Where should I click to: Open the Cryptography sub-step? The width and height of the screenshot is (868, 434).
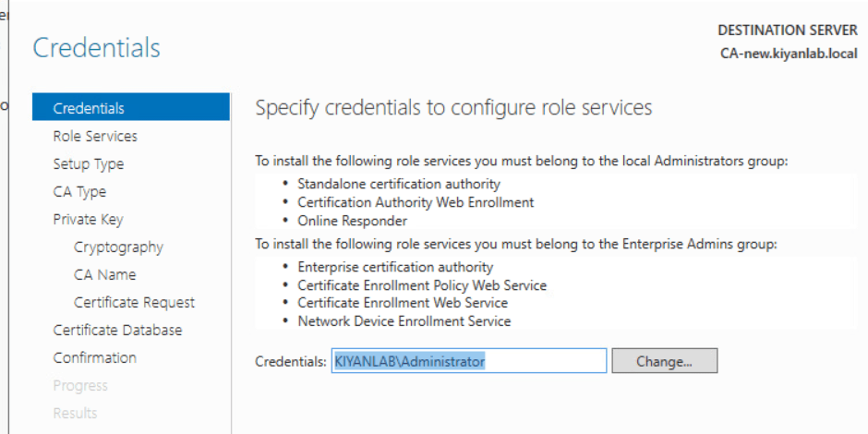(118, 247)
